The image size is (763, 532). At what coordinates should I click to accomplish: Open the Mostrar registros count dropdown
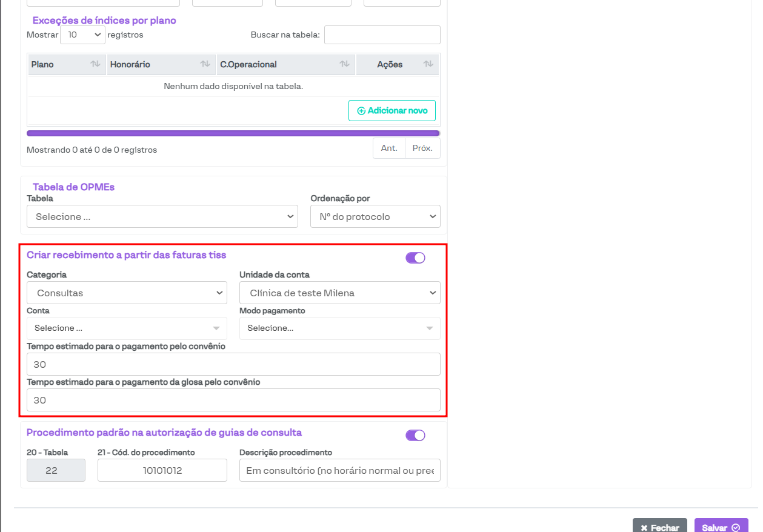tap(82, 35)
